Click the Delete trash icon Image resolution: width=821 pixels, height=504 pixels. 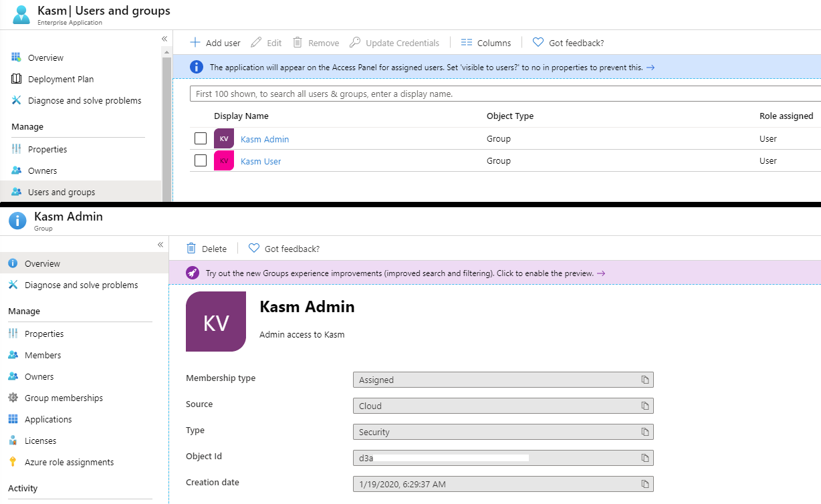pyautogui.click(x=191, y=249)
